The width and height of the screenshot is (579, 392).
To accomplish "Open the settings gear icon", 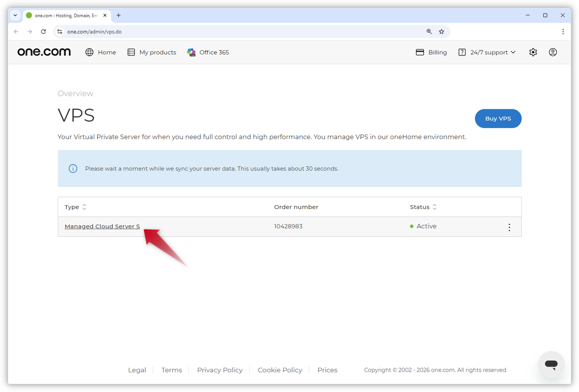I will [x=533, y=52].
